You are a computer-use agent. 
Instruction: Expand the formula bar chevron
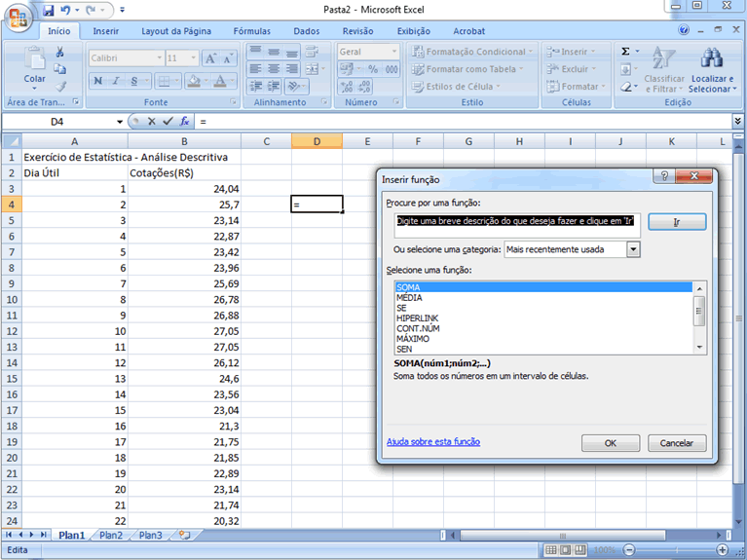(x=737, y=121)
